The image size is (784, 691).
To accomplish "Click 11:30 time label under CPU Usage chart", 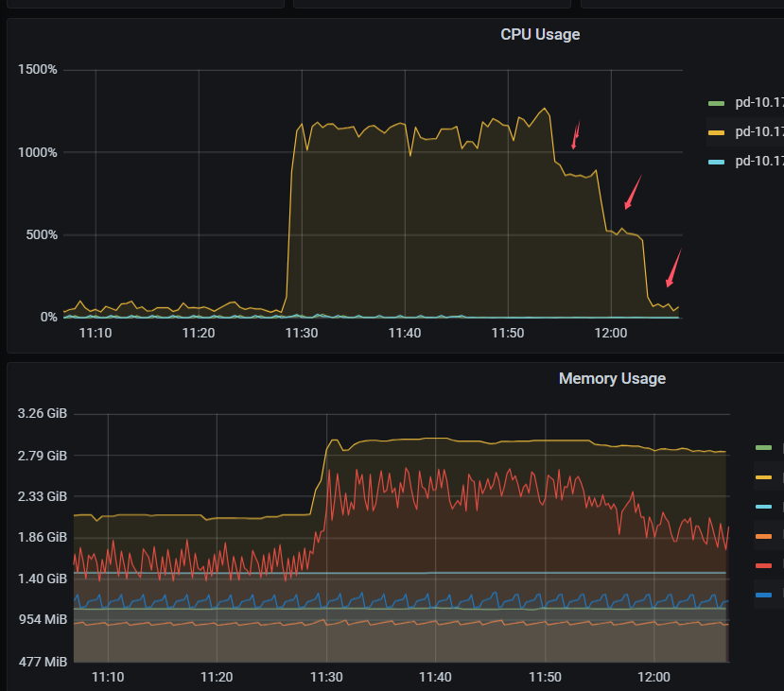I will [x=302, y=334].
